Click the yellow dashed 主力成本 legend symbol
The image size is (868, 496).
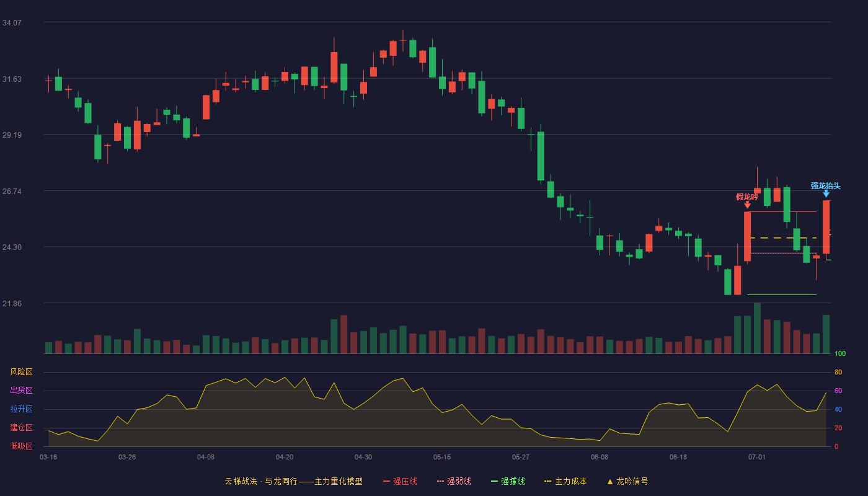click(x=547, y=481)
